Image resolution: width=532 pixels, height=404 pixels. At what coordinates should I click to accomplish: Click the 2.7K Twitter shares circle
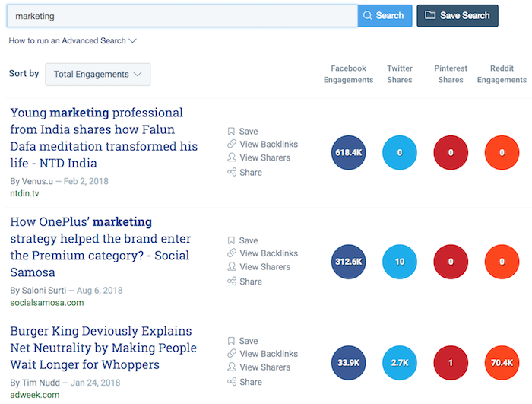point(400,363)
